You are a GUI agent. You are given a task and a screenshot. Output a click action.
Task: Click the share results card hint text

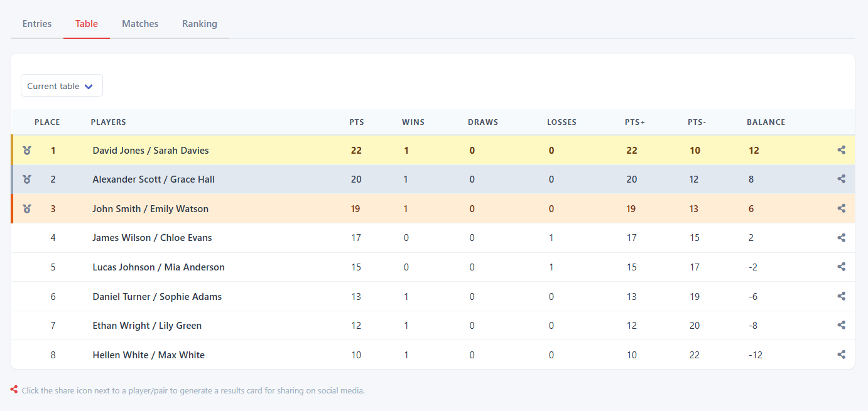pyautogui.click(x=193, y=390)
